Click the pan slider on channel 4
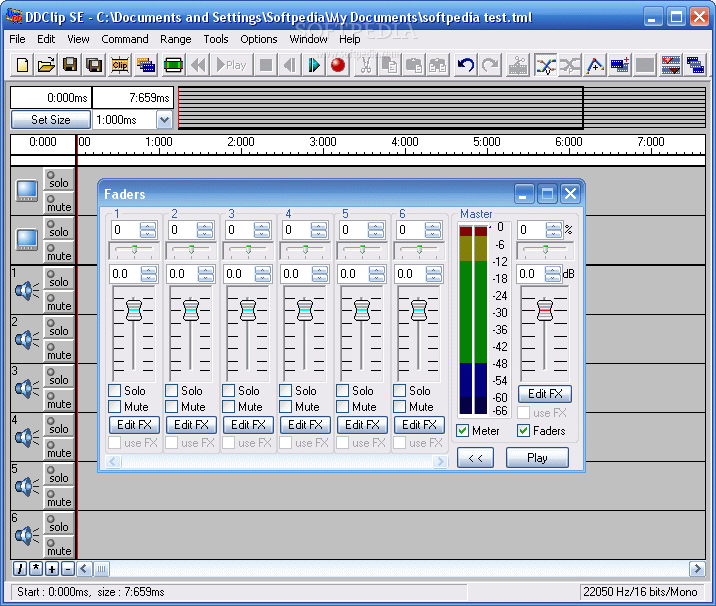This screenshot has width=716, height=606. 305,250
